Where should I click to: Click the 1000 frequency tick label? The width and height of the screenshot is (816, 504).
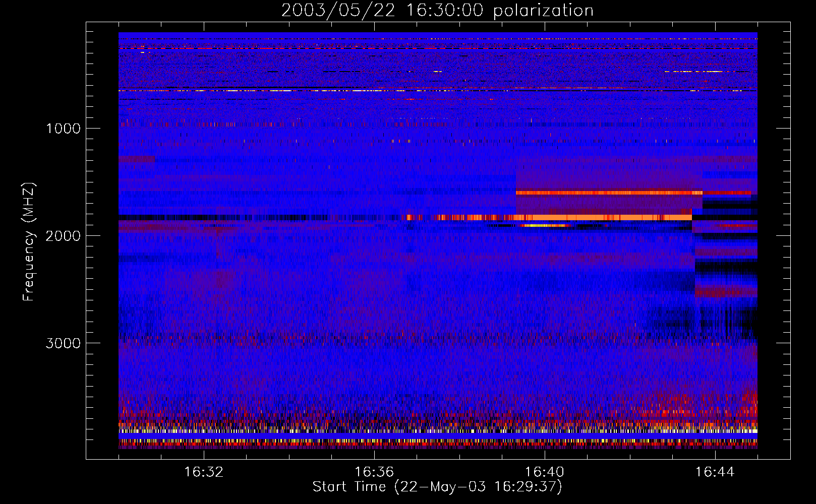point(63,129)
